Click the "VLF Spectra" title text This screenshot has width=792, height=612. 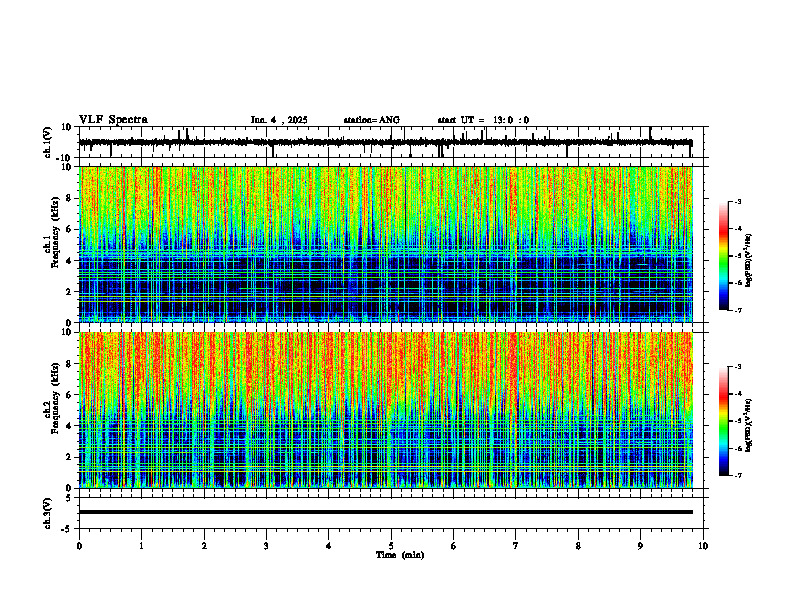point(113,120)
